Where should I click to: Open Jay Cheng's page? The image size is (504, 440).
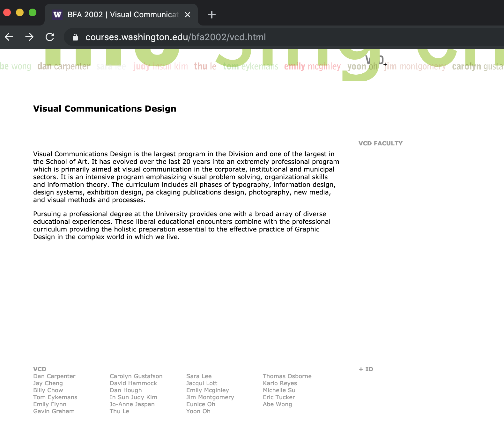(48, 383)
